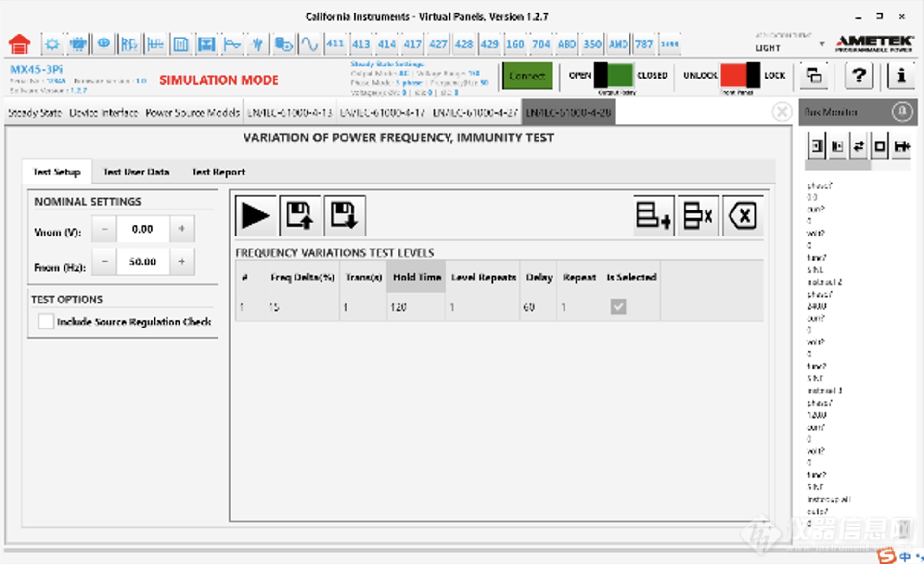Open the EN/IEC-61000-4-13 tab
Viewport: 924px width, 564px height.
[x=289, y=113]
